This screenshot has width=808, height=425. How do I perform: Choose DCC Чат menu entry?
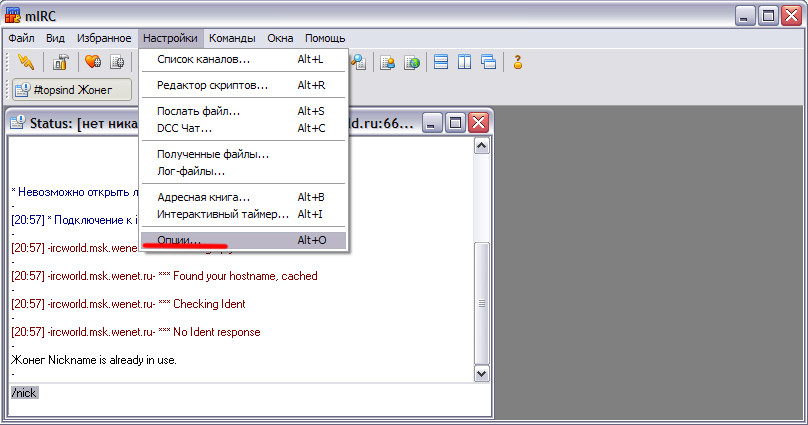(243, 128)
